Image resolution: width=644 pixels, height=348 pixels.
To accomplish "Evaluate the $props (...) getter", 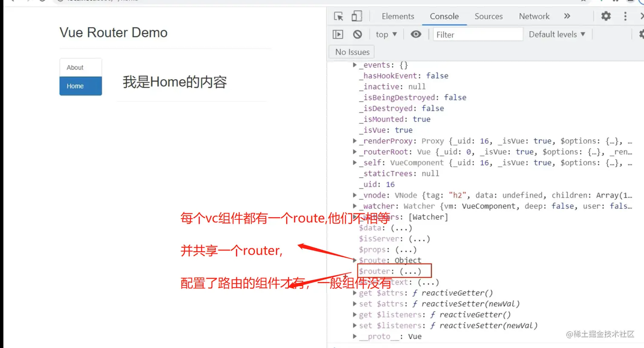I will pos(406,250).
